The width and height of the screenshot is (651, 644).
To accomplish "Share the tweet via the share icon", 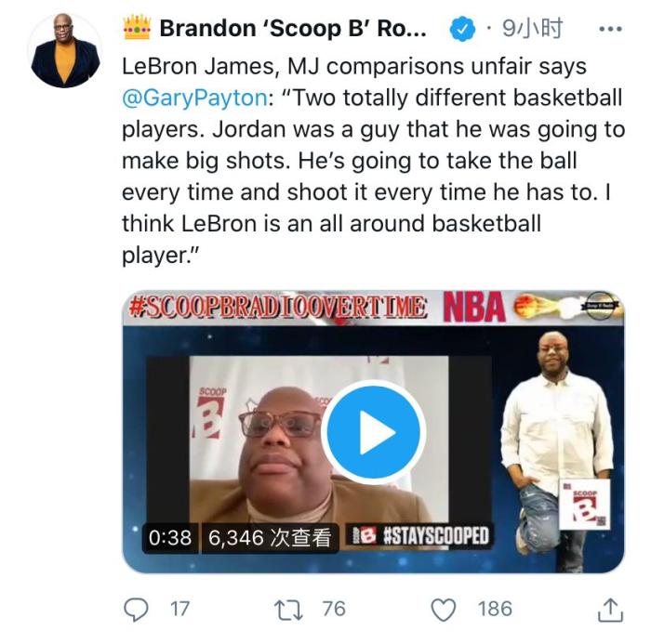I will click(610, 610).
